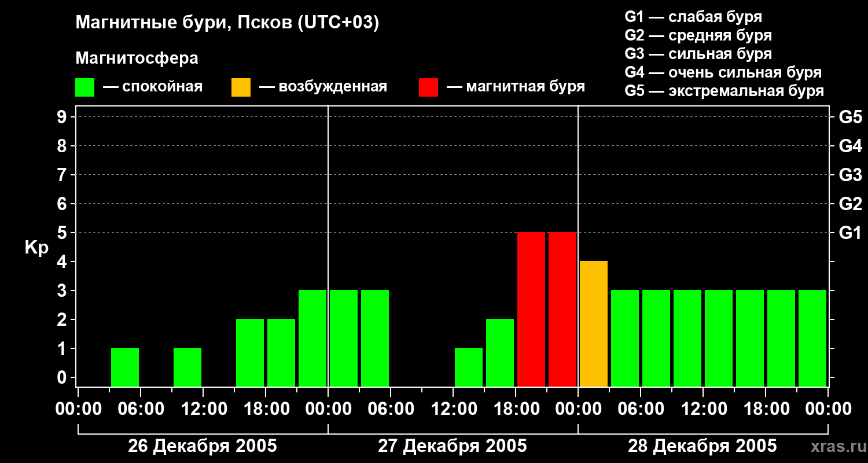Click the '26 Декабря 2005' date label
The width and height of the screenshot is (868, 463).
tap(203, 446)
